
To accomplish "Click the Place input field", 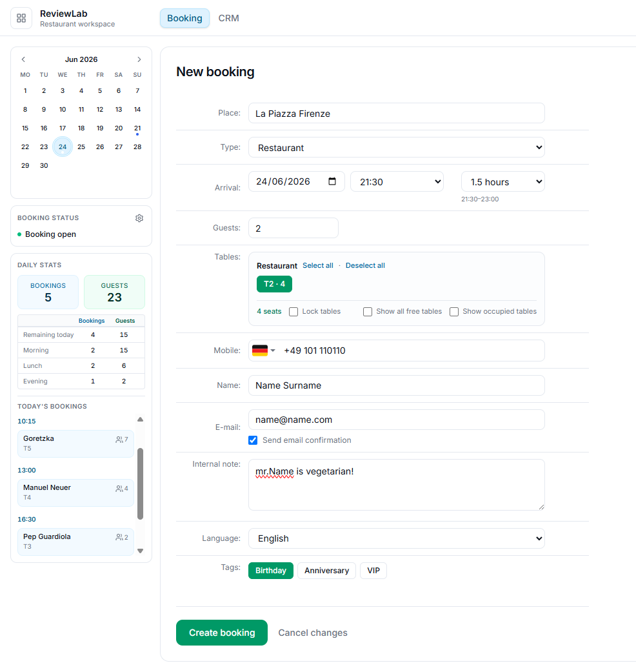I will (x=397, y=113).
